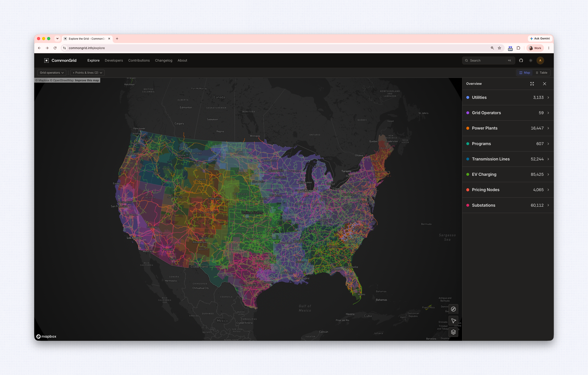Switch to Table view
Viewport: 588px width, 375px height.
click(541, 73)
